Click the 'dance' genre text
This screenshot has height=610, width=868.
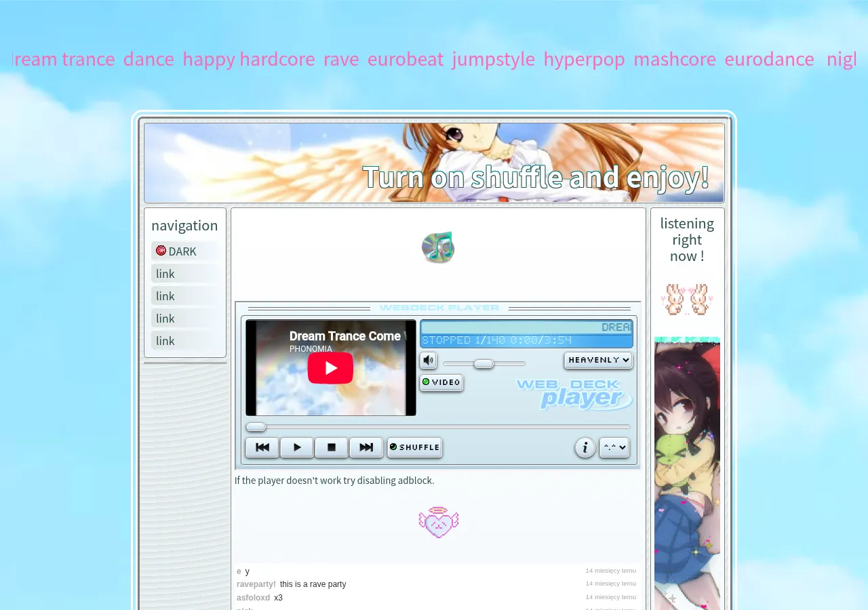click(149, 59)
